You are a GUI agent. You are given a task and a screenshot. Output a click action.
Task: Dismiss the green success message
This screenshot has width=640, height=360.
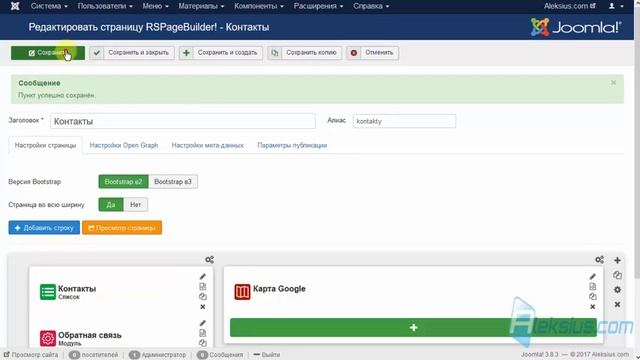[x=613, y=83]
